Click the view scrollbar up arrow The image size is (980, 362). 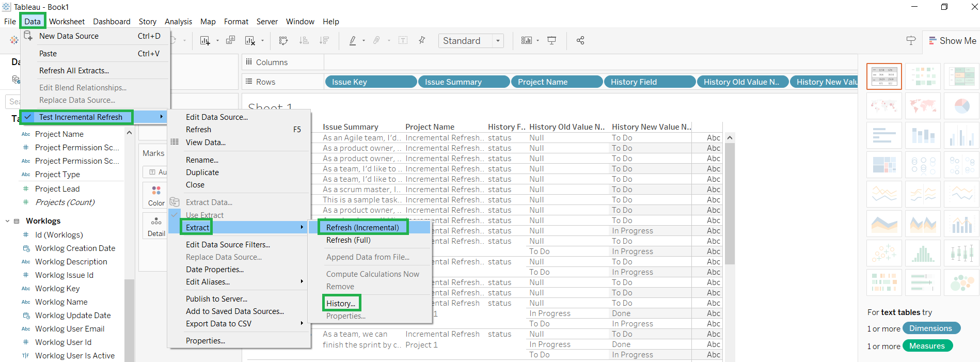[x=730, y=137]
